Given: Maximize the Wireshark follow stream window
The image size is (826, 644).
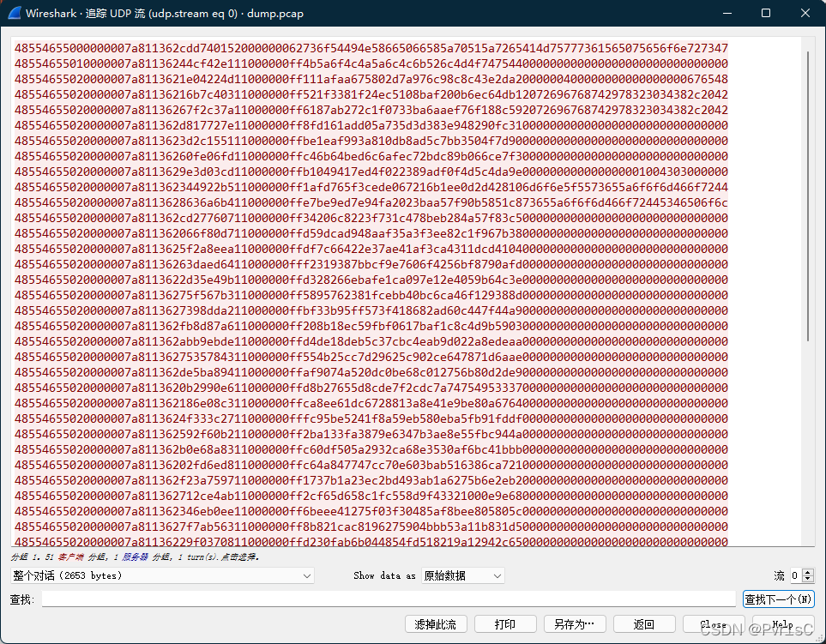Looking at the screenshot, I should click(766, 13).
